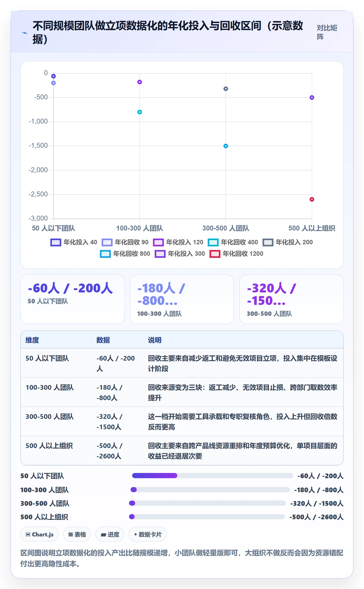The height and width of the screenshot is (589, 364).
Task: Click the -320人 / -1500人 progress value
Action: coord(317,503)
